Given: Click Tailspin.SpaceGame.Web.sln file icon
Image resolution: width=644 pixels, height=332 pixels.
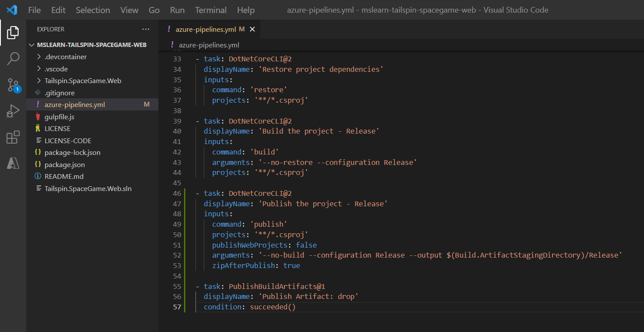Looking at the screenshot, I should click(x=38, y=188).
